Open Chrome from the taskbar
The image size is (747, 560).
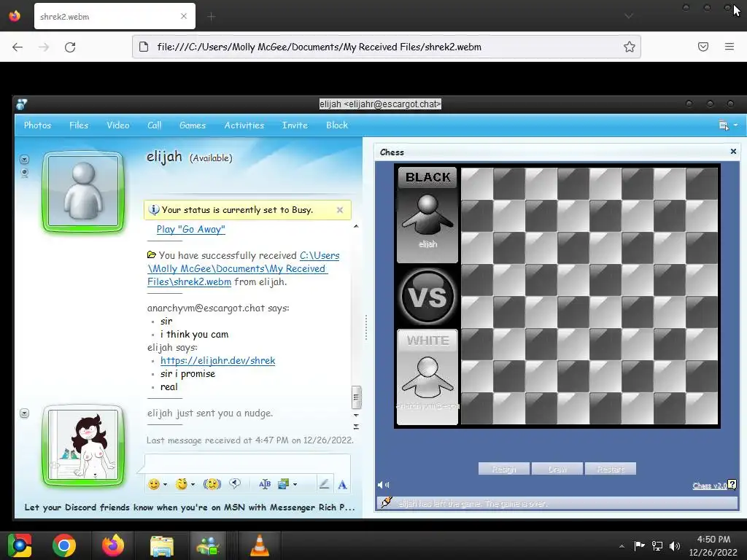64,545
